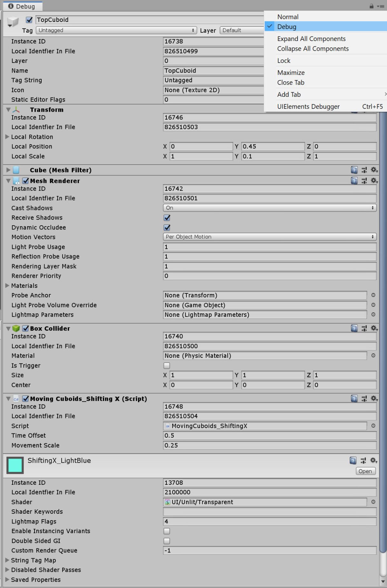Collapse the Transform component
The width and height of the screenshot is (387, 588).
[8, 110]
